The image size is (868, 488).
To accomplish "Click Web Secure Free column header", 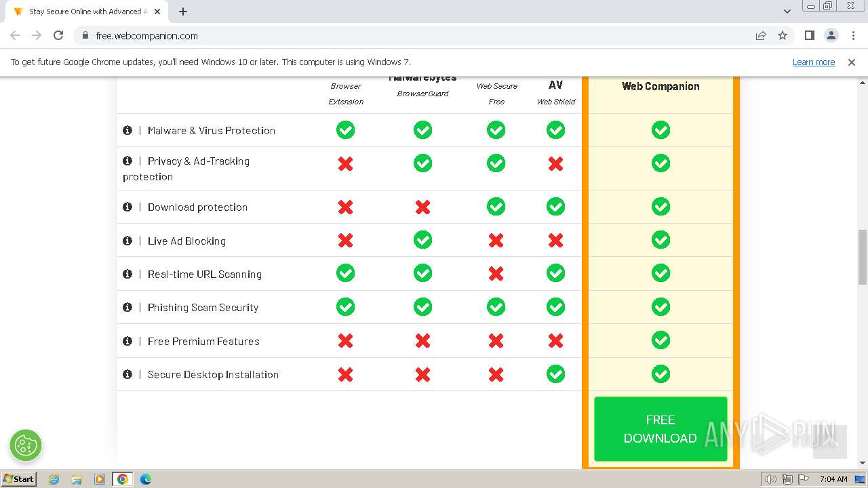I will click(496, 94).
